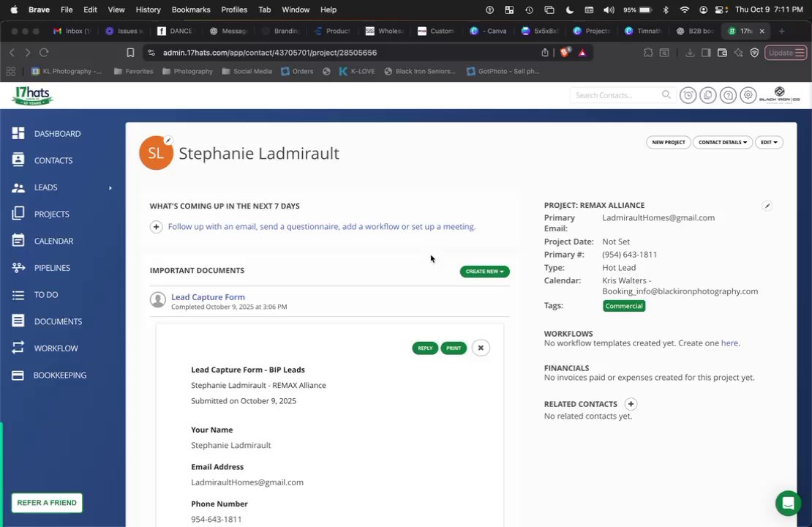Screen dimensions: 812x527
Task: Click the 17hats logo
Action: [x=32, y=96]
